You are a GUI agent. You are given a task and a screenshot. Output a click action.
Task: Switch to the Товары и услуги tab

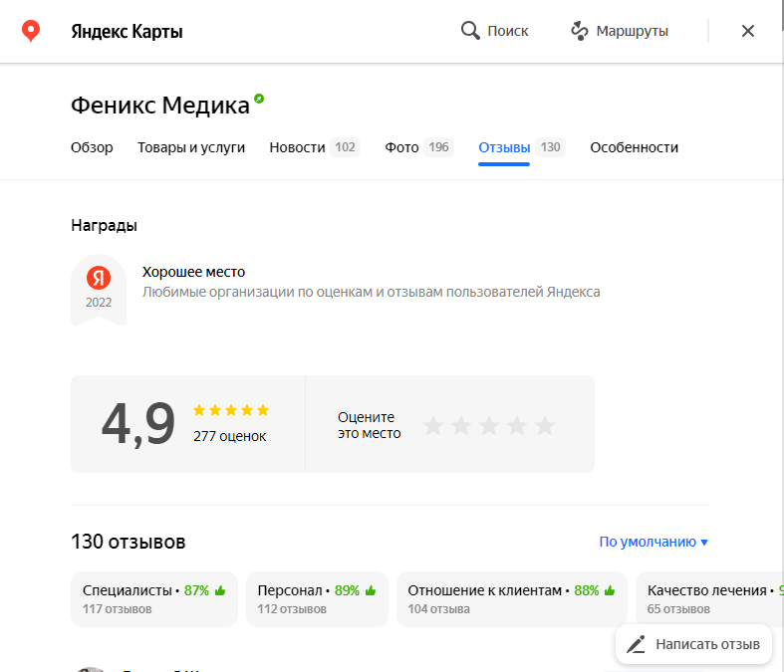point(191,147)
